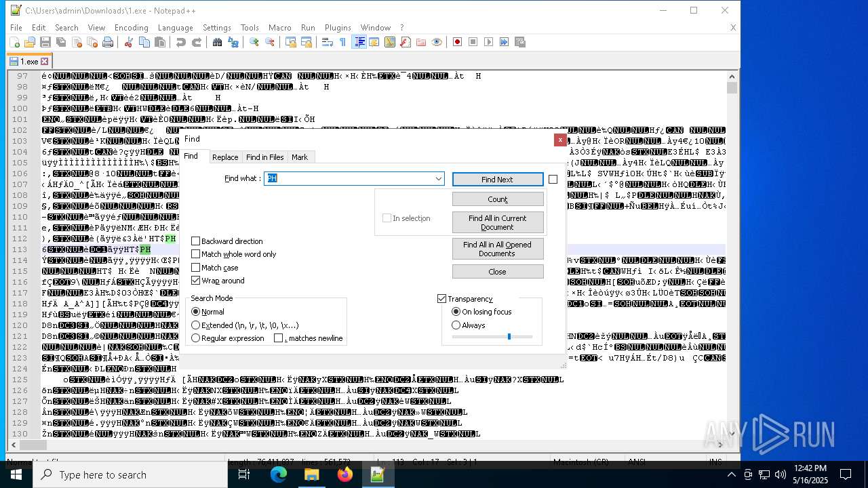Open Replace toolbar icon
This screenshot has width=868, height=488.
(233, 42)
